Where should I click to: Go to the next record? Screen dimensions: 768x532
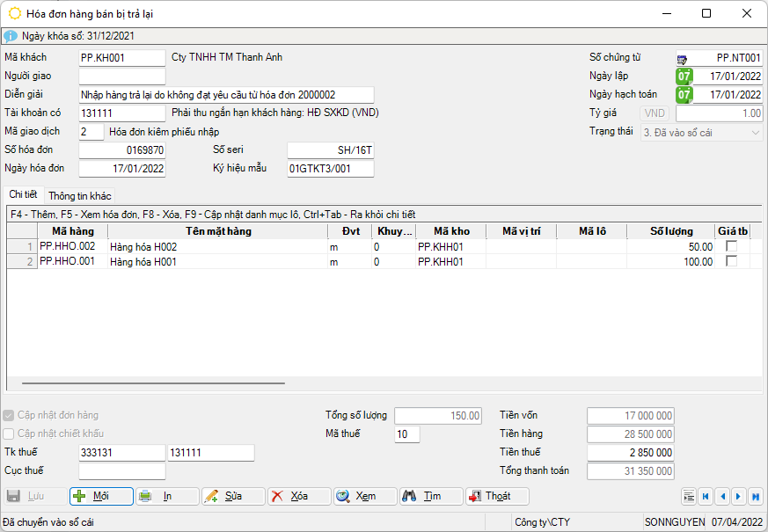coord(739,497)
